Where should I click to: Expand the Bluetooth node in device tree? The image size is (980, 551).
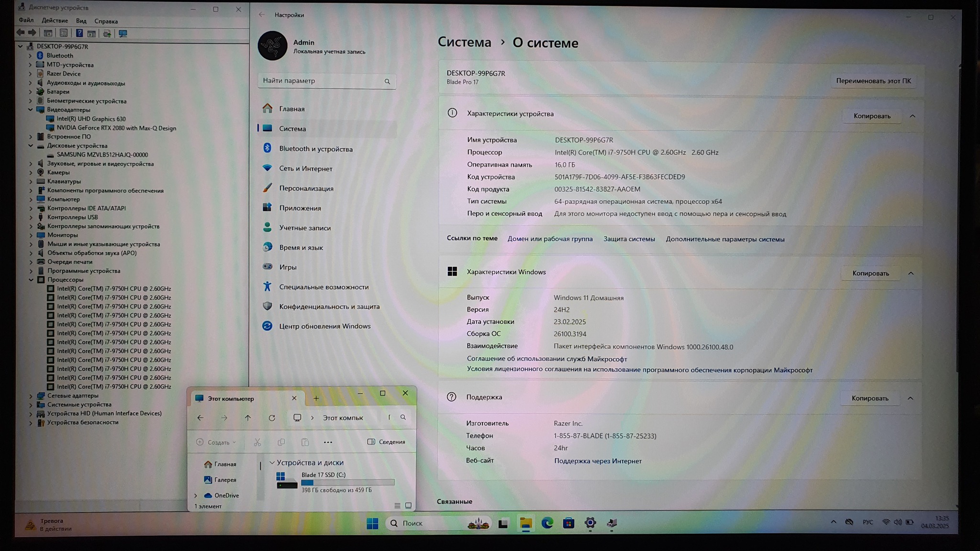click(30, 56)
